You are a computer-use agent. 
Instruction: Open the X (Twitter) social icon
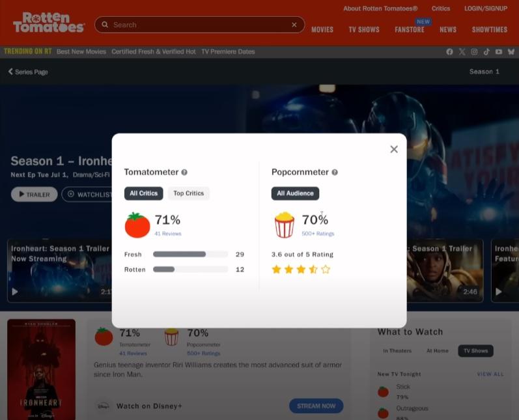coord(462,51)
